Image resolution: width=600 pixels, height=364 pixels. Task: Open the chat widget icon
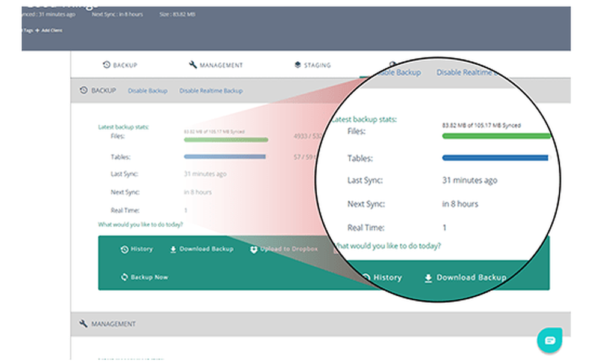pyautogui.click(x=550, y=340)
